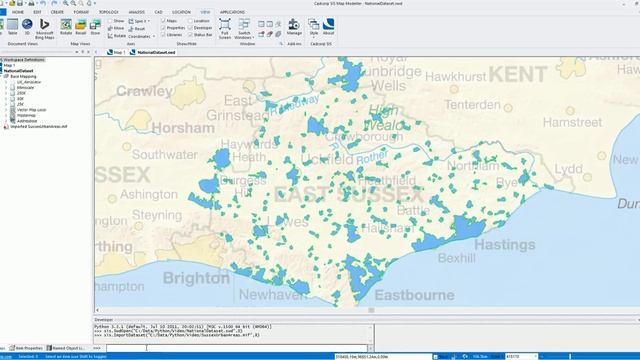Screen dimensions: 640x360
Task: Click the first zoom magnifier in quick access toolbar
Action: click(x=65, y=3)
